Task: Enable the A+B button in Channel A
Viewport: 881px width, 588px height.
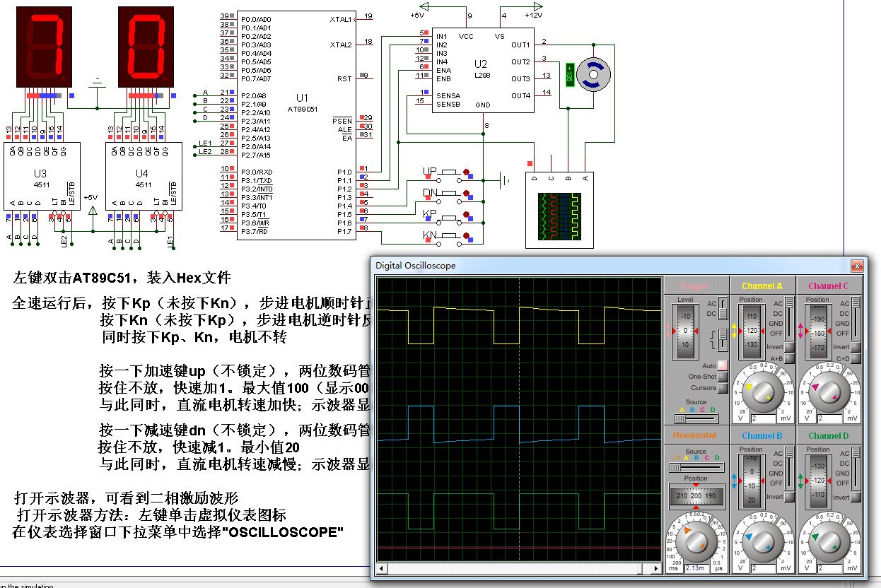Action: 789,358
